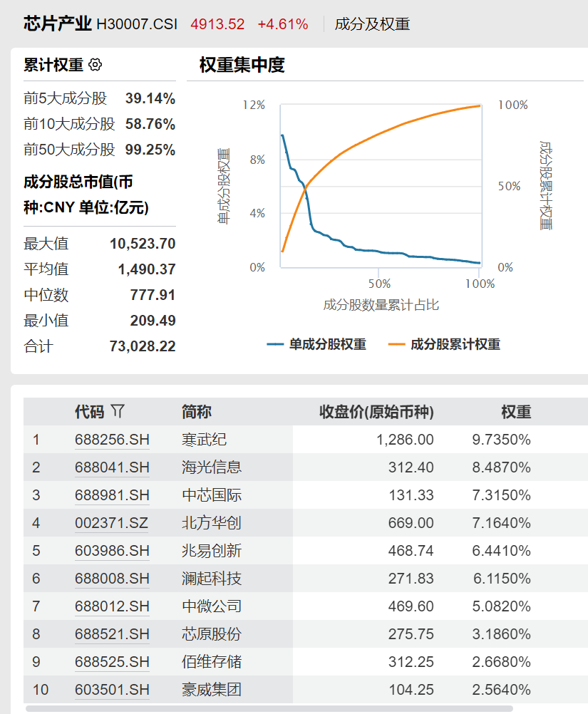Sort by 收盘价(原始币种) column header

(376, 412)
